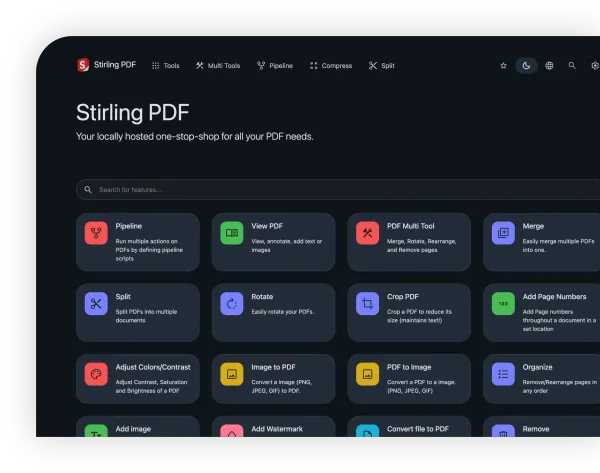
Task: Open the PDF Multi Tool card title
Action: coord(411,226)
